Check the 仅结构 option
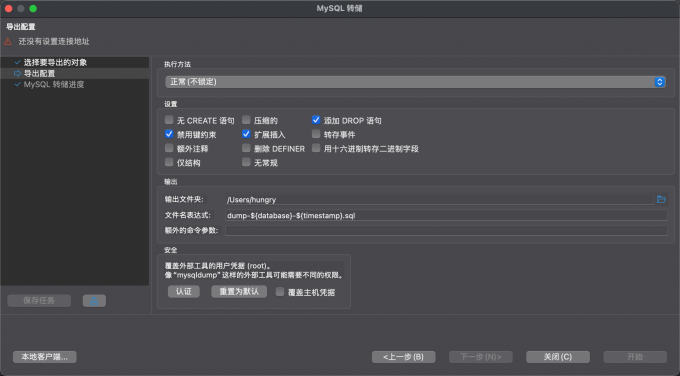Image resolution: width=680 pixels, height=376 pixels. click(x=169, y=162)
